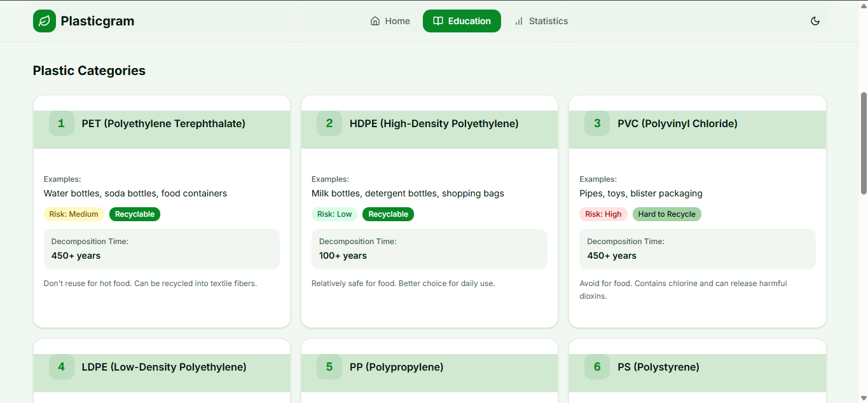Screen dimensions: 868x403
Task: Click the scrollbar down arrow
Action: point(864,398)
